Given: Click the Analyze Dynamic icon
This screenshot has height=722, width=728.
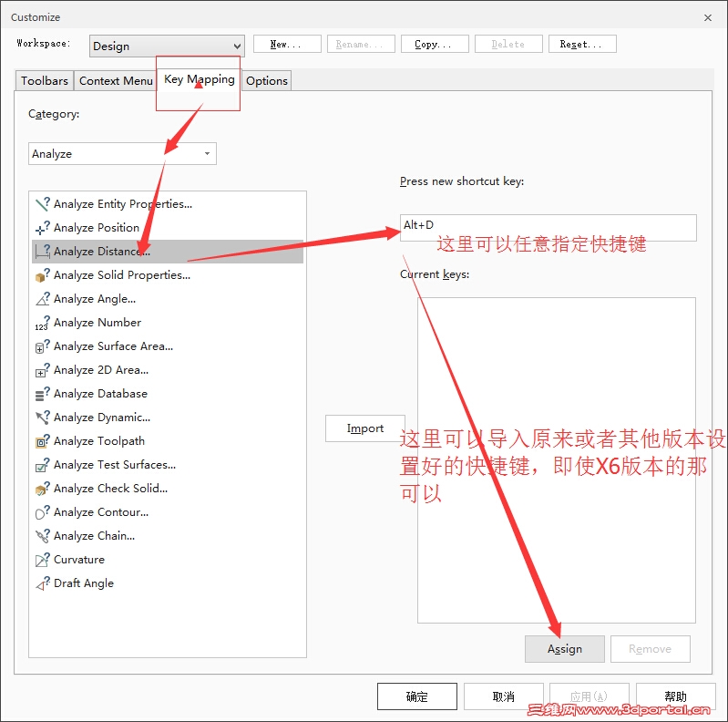Looking at the screenshot, I should pos(43,417).
